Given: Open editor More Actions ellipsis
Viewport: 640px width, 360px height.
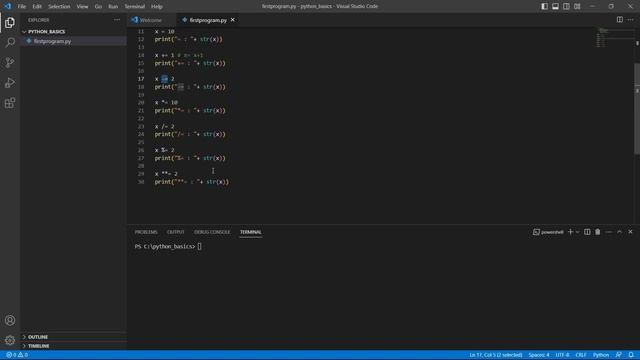Looking at the screenshot, I should click(x=631, y=20).
